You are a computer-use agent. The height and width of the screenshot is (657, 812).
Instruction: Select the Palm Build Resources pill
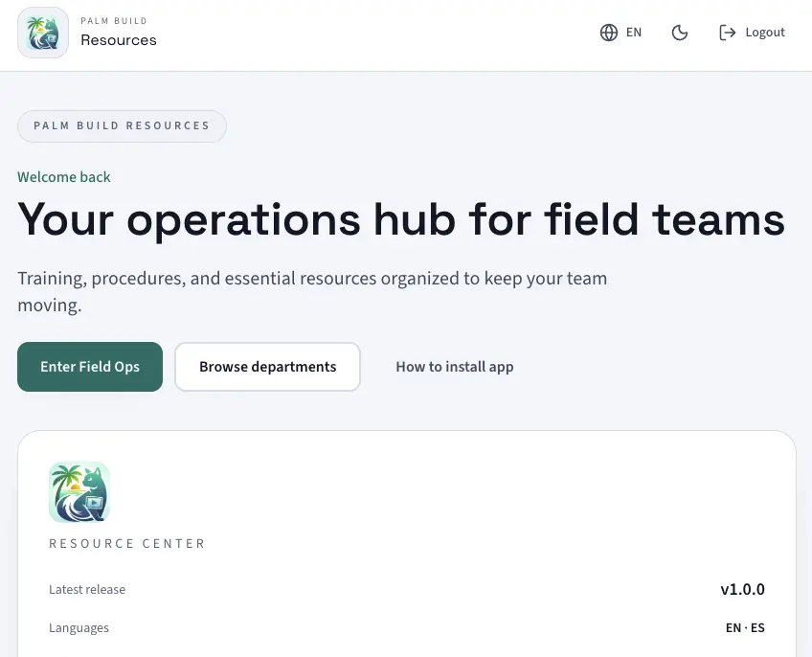click(122, 125)
